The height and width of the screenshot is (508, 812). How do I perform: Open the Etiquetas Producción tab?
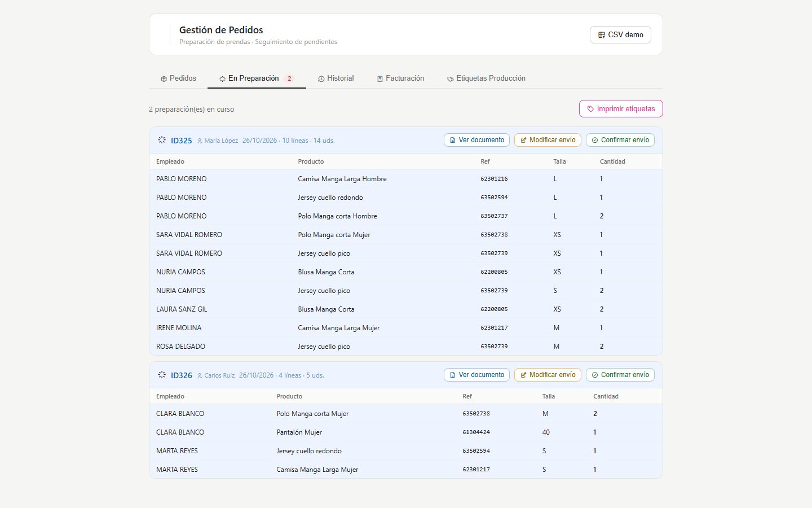(486, 78)
